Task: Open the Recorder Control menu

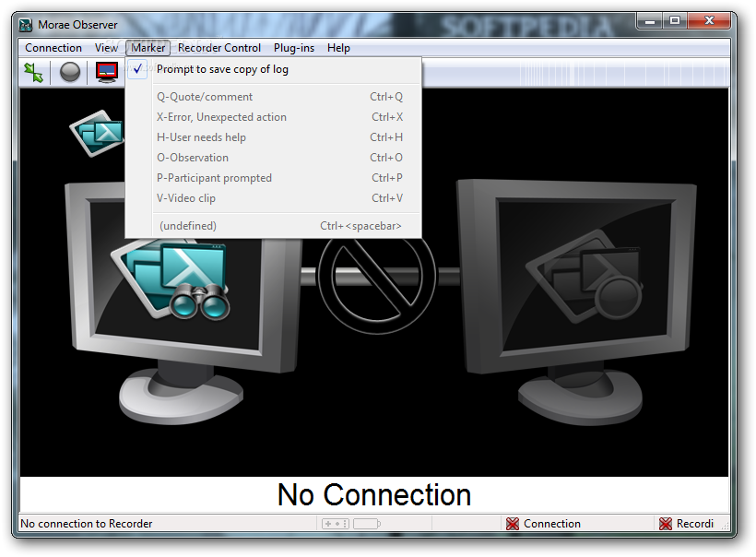Action: point(219,48)
